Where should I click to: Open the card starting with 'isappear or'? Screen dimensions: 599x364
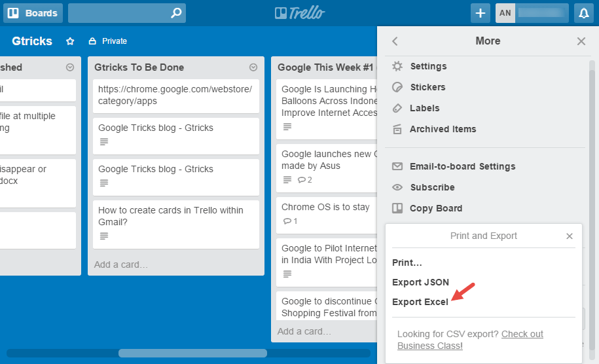pos(37,183)
